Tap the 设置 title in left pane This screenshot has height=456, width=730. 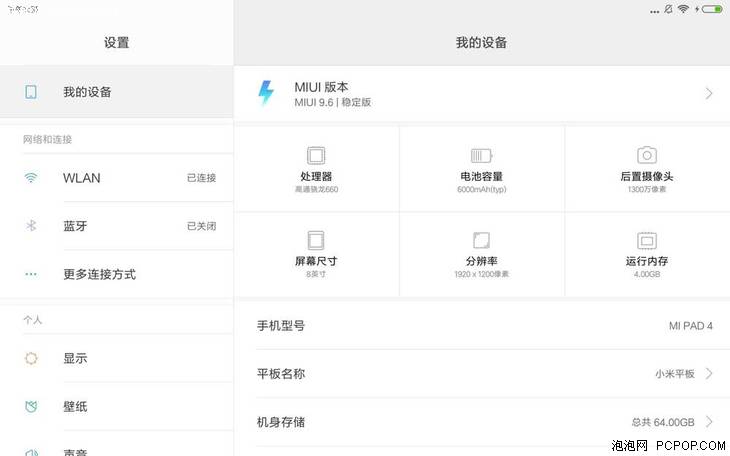(x=116, y=42)
